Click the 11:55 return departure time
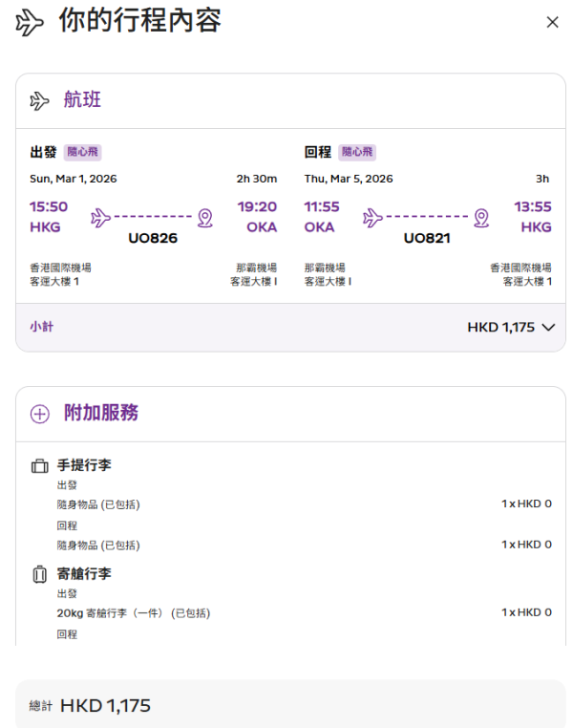573x728 pixels. pos(322,206)
